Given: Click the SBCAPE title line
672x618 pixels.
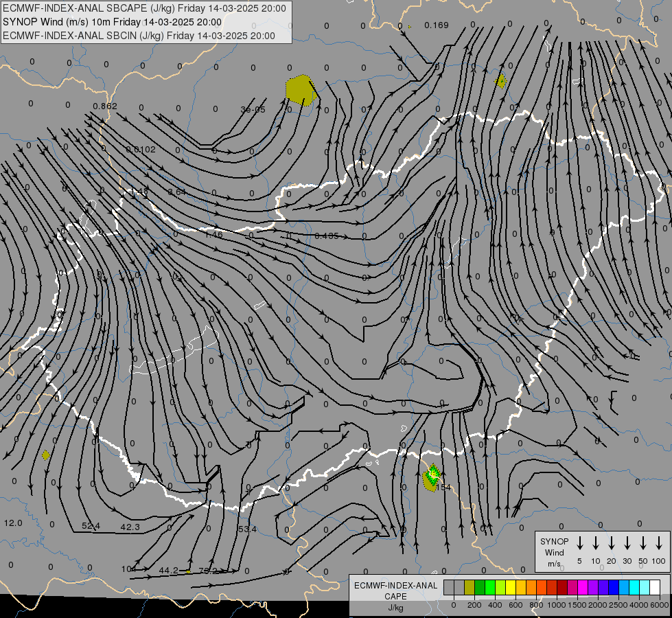Looking at the screenshot, I should pyautogui.click(x=144, y=8).
